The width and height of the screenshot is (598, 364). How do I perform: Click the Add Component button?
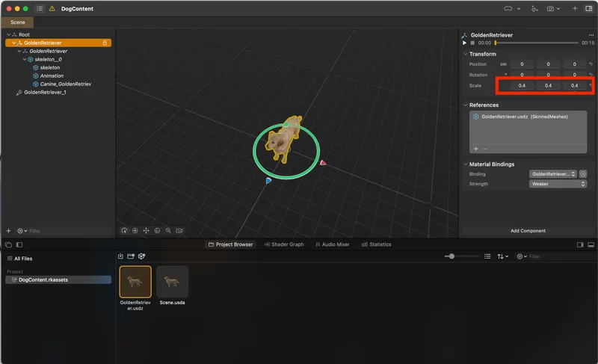point(528,231)
